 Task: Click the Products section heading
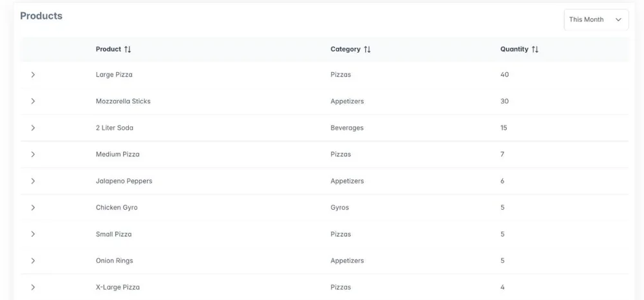[41, 16]
